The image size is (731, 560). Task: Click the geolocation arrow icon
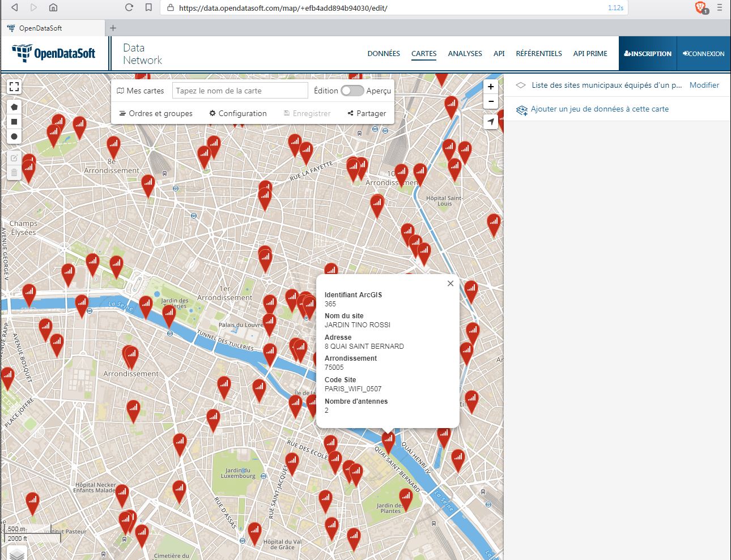coord(491,122)
